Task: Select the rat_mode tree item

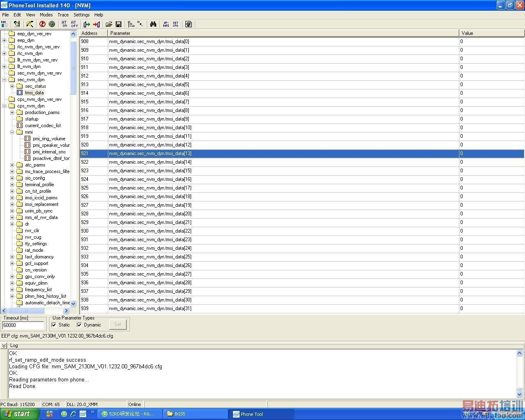Action: 34,250
